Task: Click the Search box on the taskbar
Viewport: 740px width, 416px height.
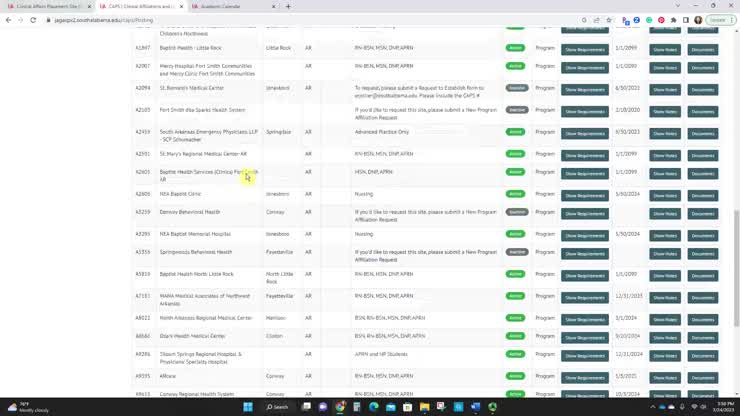Action: [x=278, y=407]
